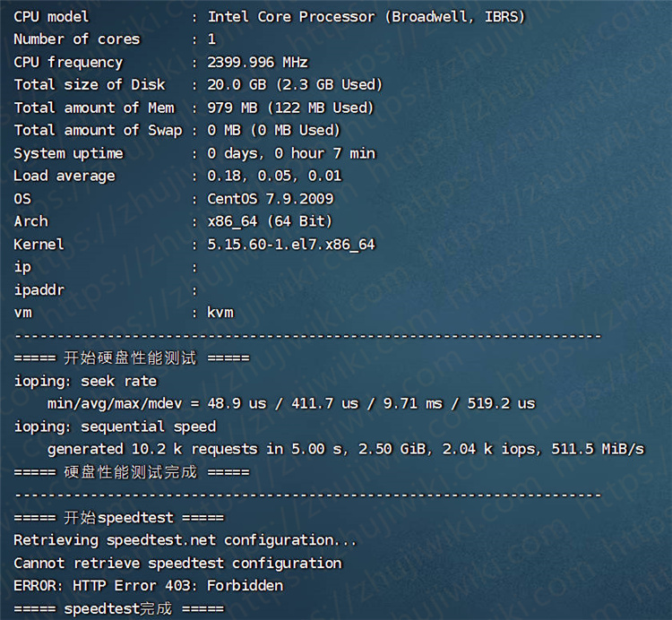
Task: Click the 开始硬盘性能测试 header line
Action: 132,357
